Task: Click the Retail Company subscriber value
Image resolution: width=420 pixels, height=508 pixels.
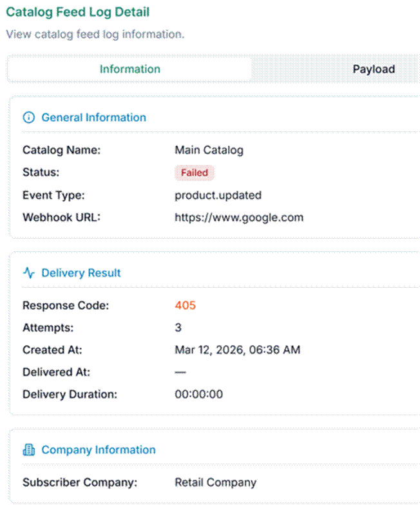Action: tap(216, 482)
